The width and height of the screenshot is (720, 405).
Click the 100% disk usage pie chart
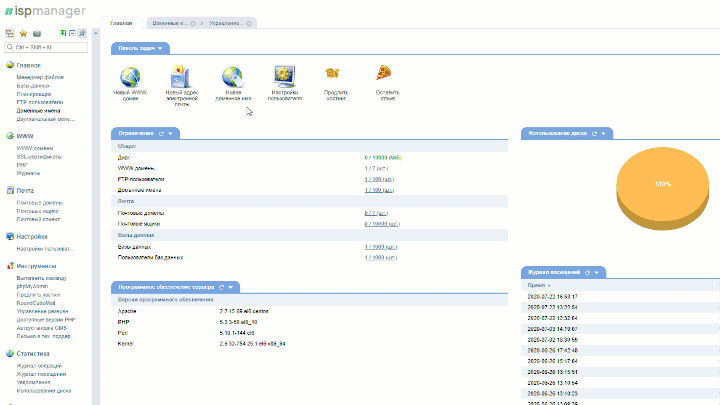tap(663, 187)
